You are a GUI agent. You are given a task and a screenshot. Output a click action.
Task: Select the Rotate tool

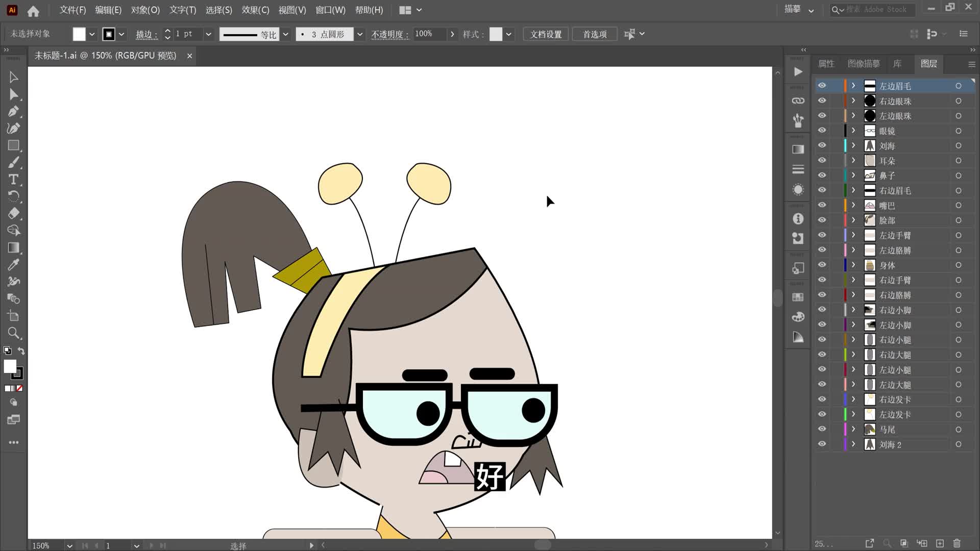click(14, 196)
